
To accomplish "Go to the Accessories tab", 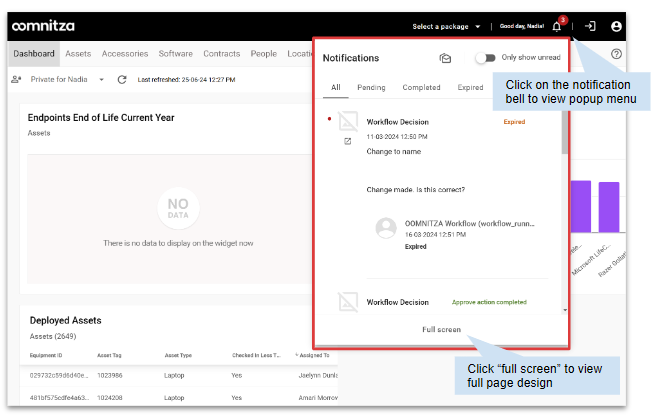I will [x=125, y=54].
